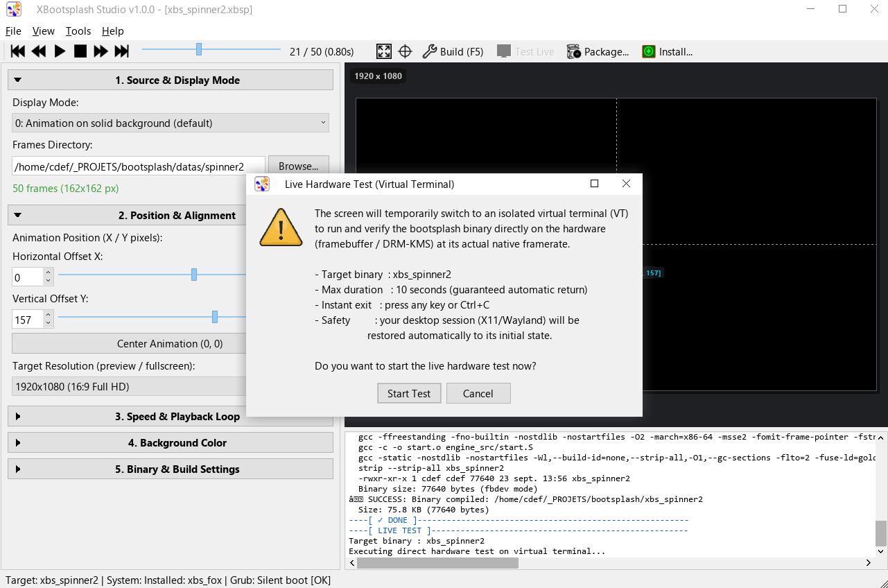The width and height of the screenshot is (888, 588).
Task: Click the Vertical Offset Y slider handle
Action: [215, 317]
